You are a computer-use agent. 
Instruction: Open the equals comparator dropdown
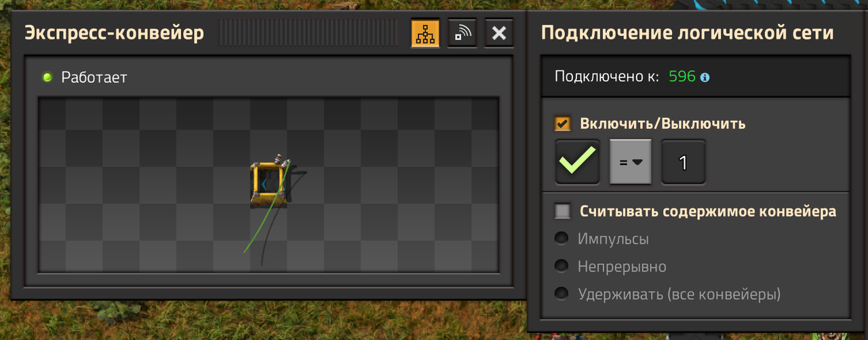click(631, 162)
